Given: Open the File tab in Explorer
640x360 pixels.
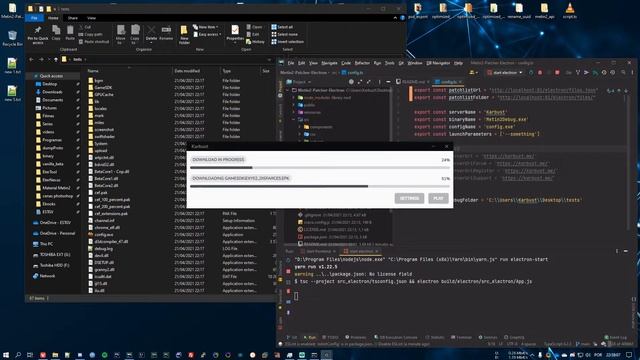Looking at the screenshot, I should click(x=34, y=18).
